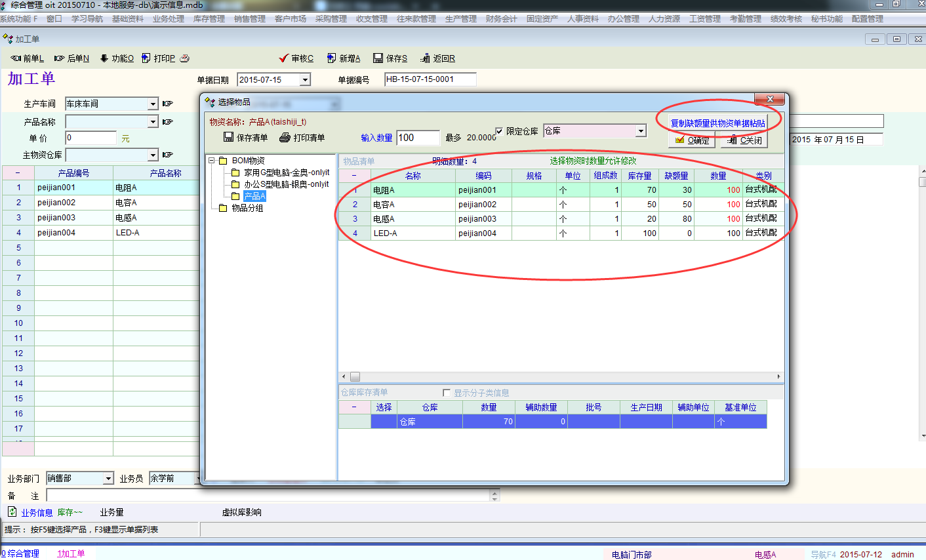Enable the 显示分子类信息 checkbox
This screenshot has height=560, width=926.
pyautogui.click(x=447, y=393)
